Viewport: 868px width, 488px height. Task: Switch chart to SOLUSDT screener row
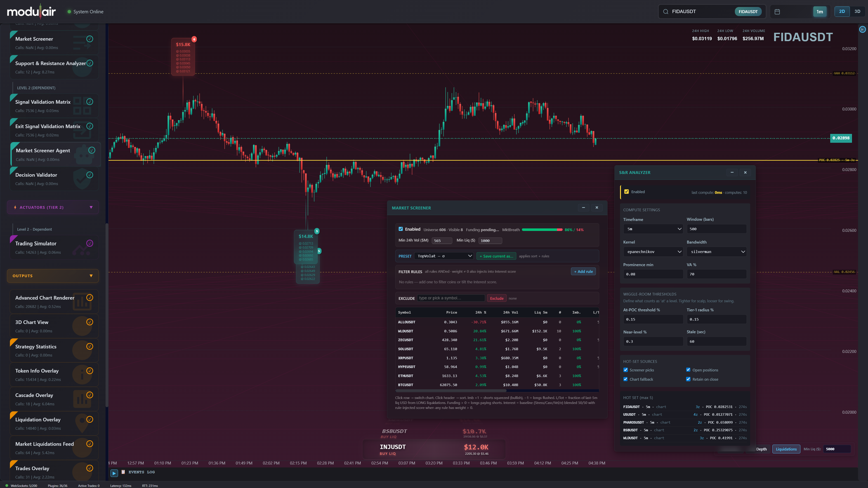click(x=497, y=349)
